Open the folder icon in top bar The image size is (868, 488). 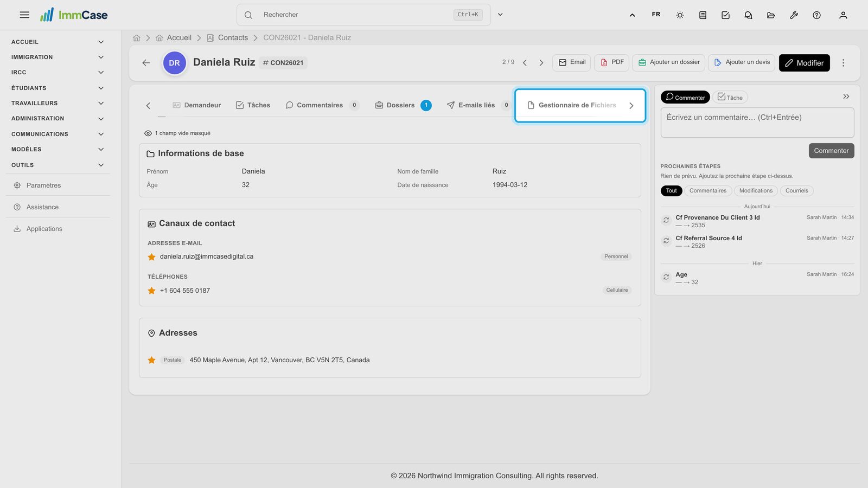(771, 15)
